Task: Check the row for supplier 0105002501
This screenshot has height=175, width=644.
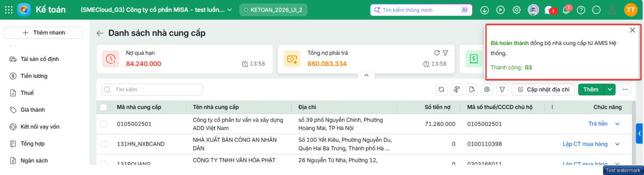Action: (103, 124)
